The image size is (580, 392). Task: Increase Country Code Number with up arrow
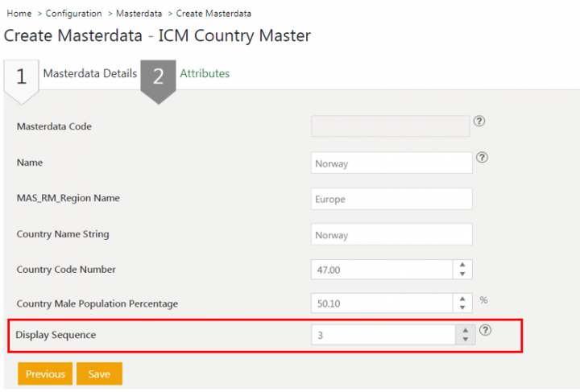pyautogui.click(x=462, y=264)
